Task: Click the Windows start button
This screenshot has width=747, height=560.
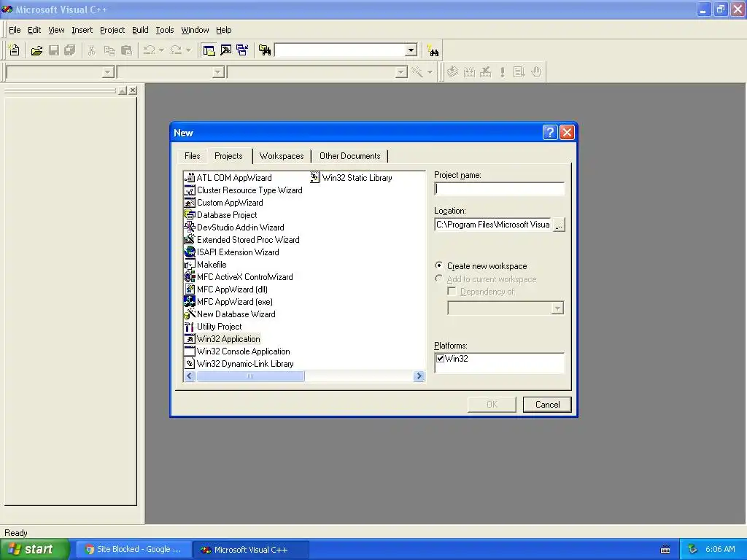Action: tap(34, 549)
